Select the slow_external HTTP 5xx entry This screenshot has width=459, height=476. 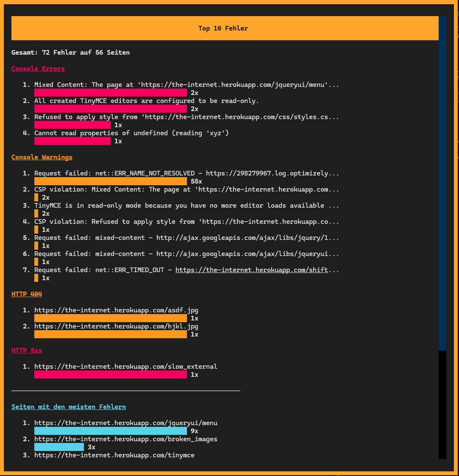[126, 366]
